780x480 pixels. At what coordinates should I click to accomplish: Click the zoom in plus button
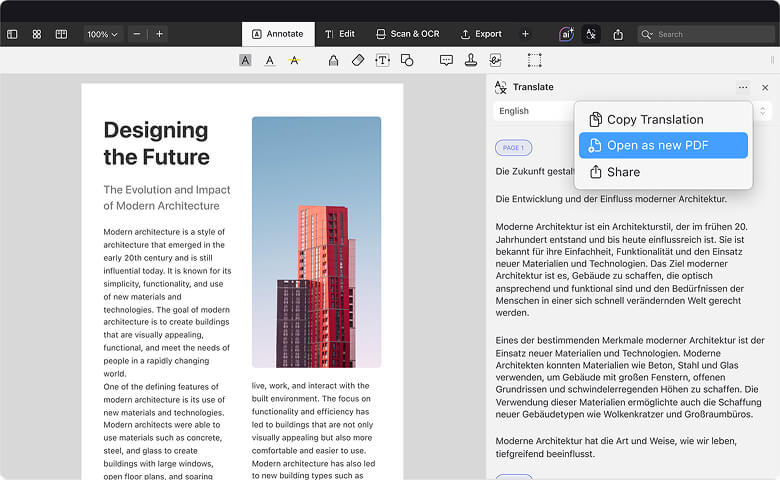159,34
